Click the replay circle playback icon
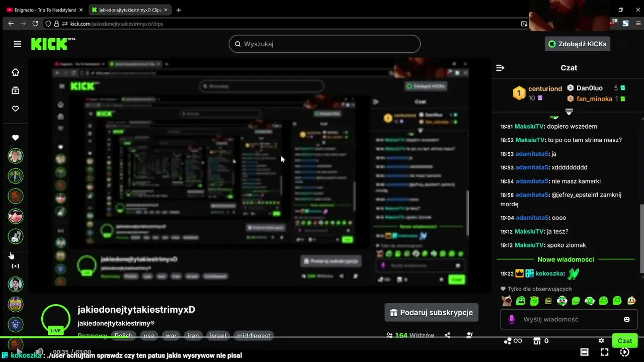644x362 pixels. pos(624,352)
